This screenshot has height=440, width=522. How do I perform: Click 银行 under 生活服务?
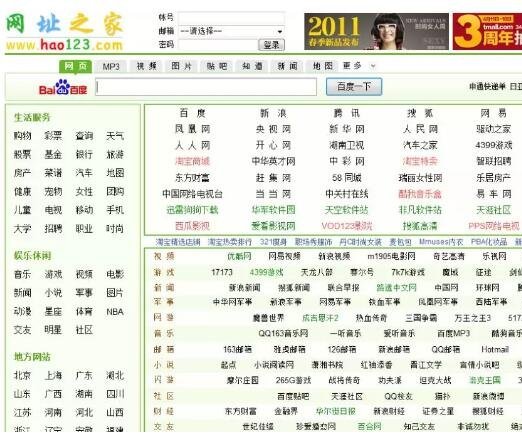point(84,154)
